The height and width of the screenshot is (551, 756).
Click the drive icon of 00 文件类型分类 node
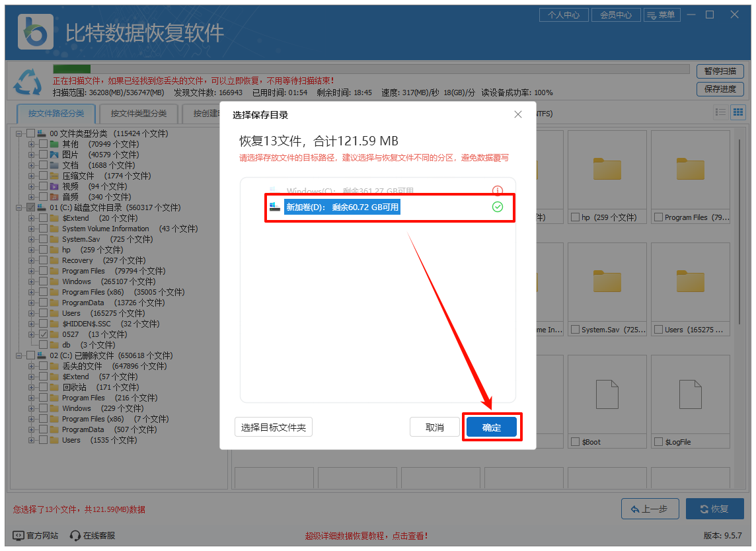pyautogui.click(x=42, y=133)
